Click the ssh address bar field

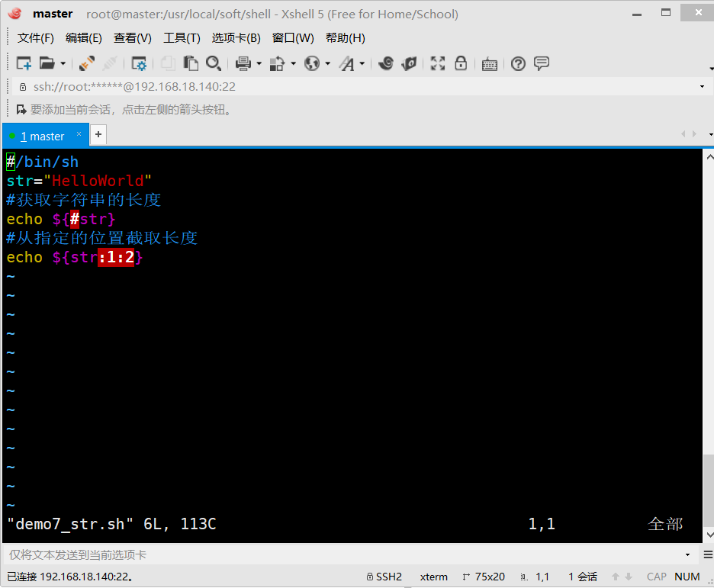point(229,86)
